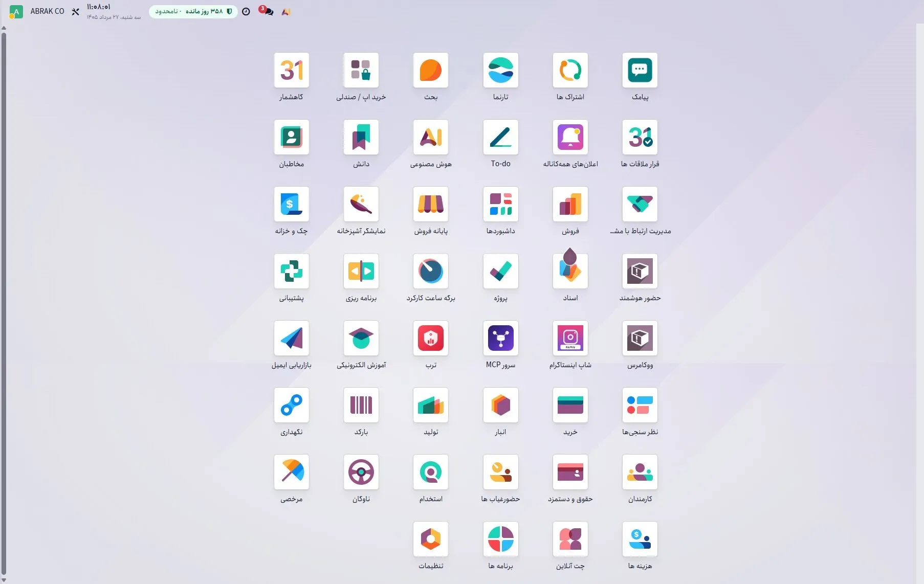
Task: Open the کاهشمار calendar app
Action: coord(292,71)
